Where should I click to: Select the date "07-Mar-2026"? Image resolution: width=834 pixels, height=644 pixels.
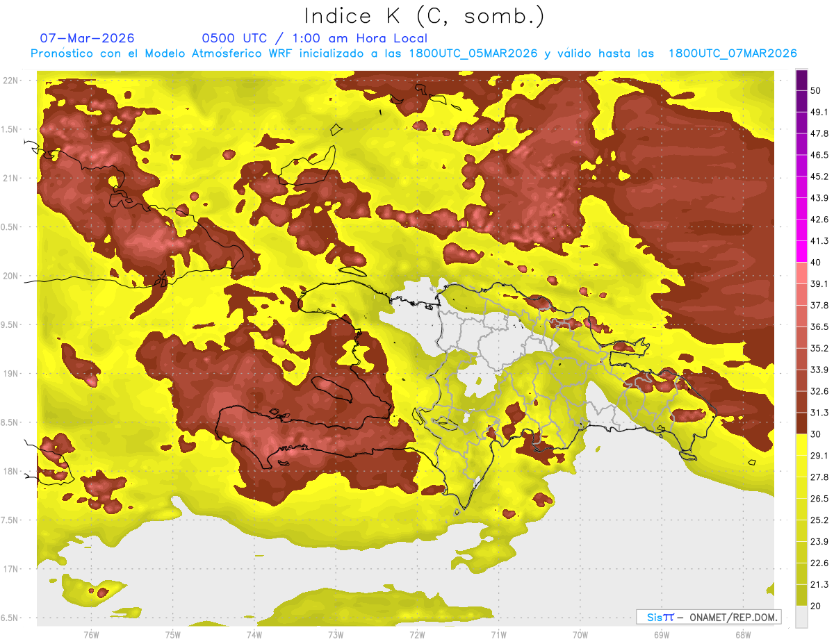88,38
